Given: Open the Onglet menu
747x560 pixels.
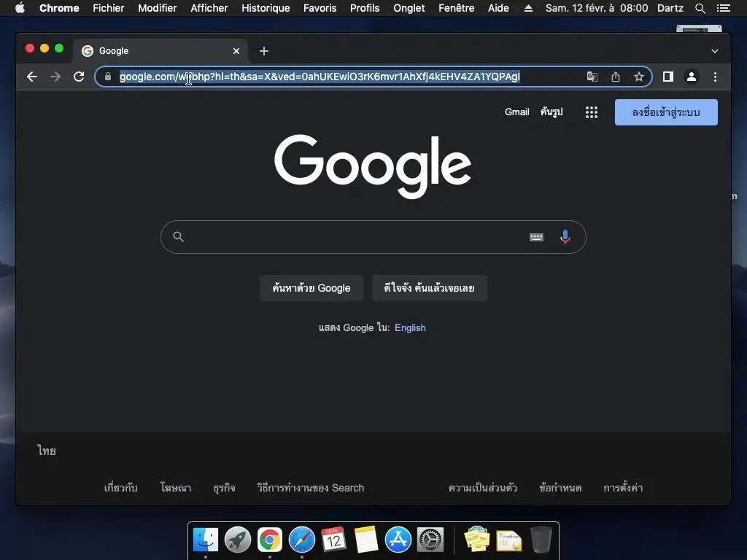Looking at the screenshot, I should click(409, 8).
